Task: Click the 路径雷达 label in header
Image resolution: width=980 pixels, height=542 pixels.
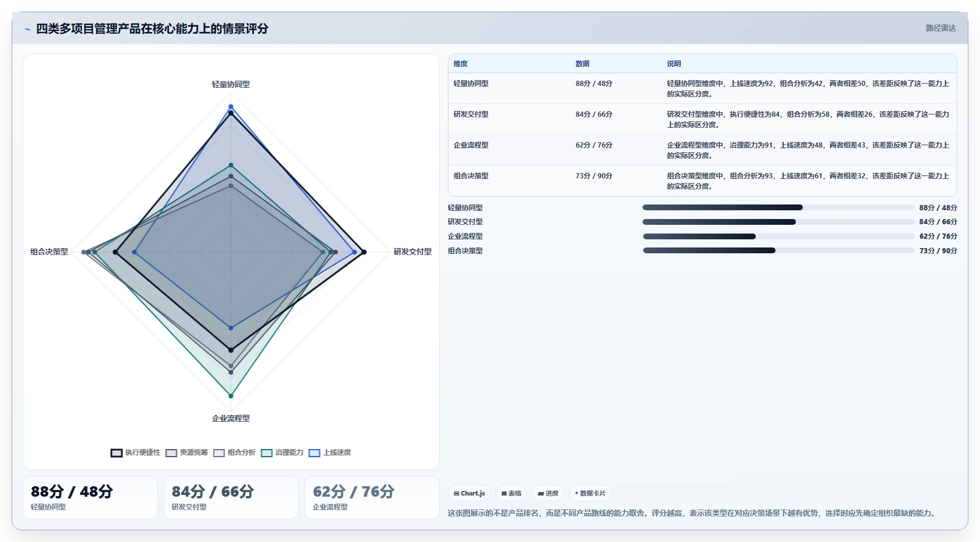Action: click(940, 28)
